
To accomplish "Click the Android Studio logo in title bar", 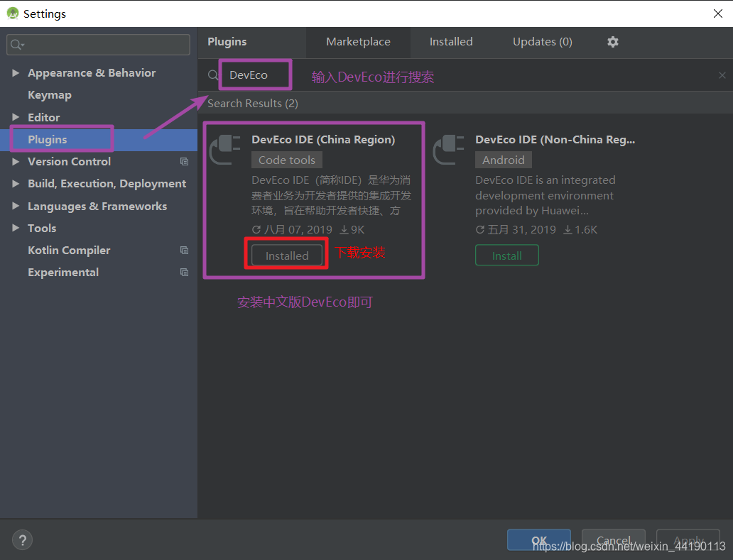I will click(x=13, y=13).
